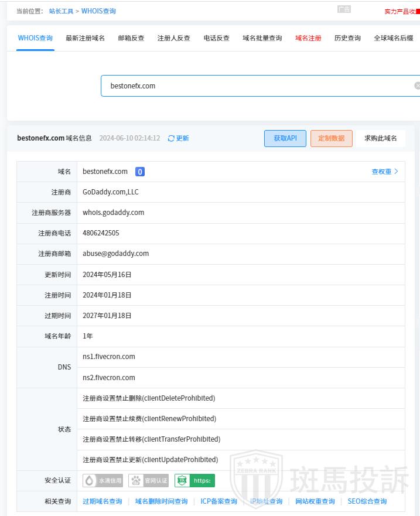
Task: Click the green https SSL badge
Action: point(194,480)
